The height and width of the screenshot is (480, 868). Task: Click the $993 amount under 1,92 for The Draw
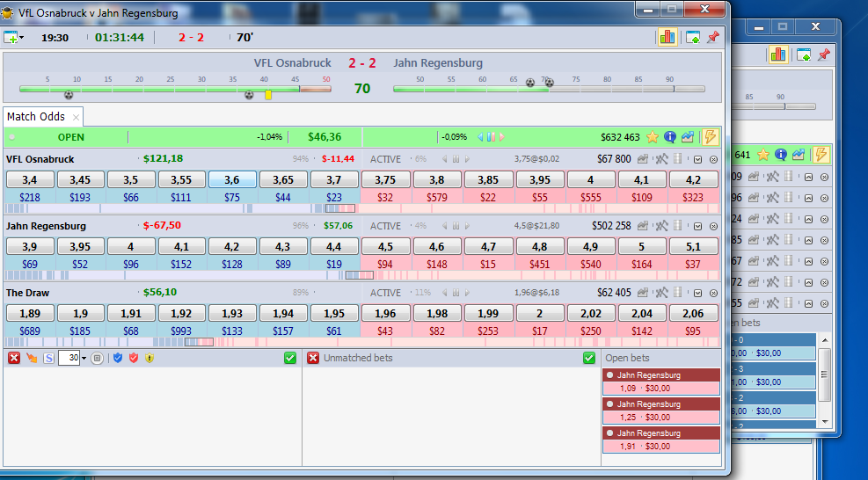181,331
